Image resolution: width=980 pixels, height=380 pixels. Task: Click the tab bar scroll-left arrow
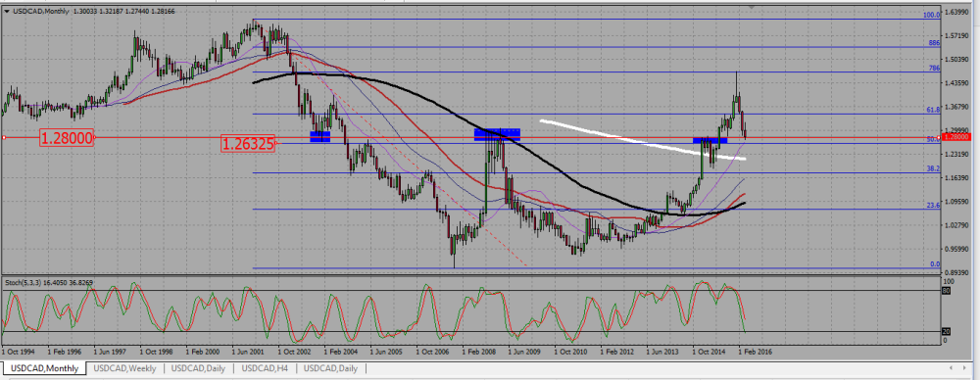coord(950,368)
